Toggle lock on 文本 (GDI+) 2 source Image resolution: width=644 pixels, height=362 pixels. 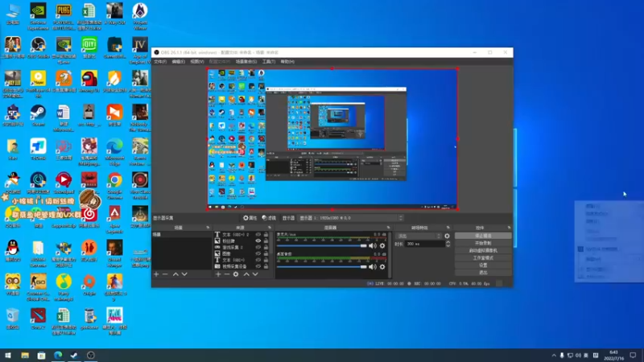pyautogui.click(x=266, y=235)
